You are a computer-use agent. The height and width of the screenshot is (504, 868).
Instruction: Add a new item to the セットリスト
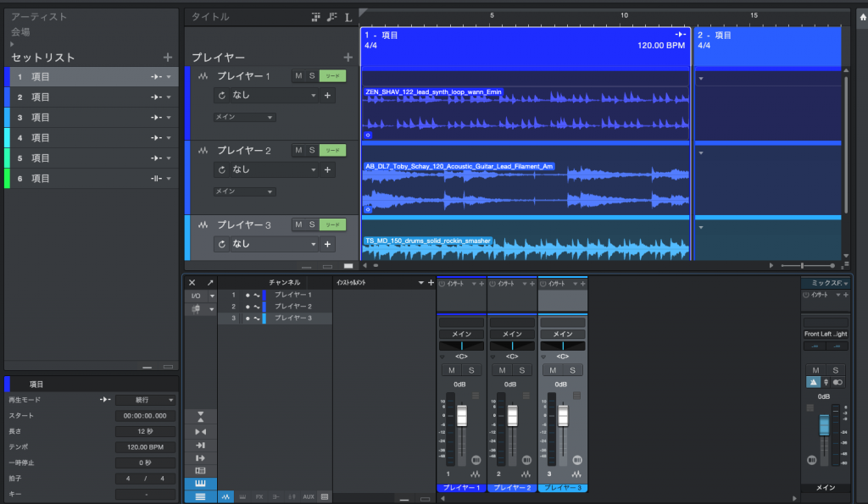(167, 57)
